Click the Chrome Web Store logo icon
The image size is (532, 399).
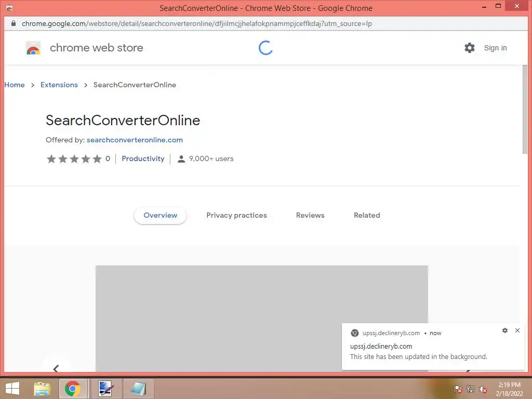click(x=33, y=48)
